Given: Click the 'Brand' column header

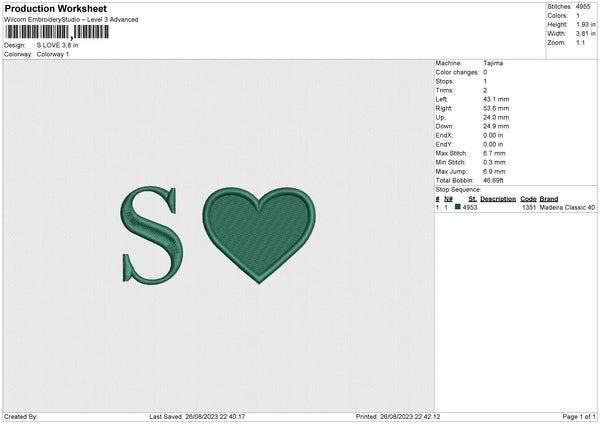Looking at the screenshot, I should 549,199.
